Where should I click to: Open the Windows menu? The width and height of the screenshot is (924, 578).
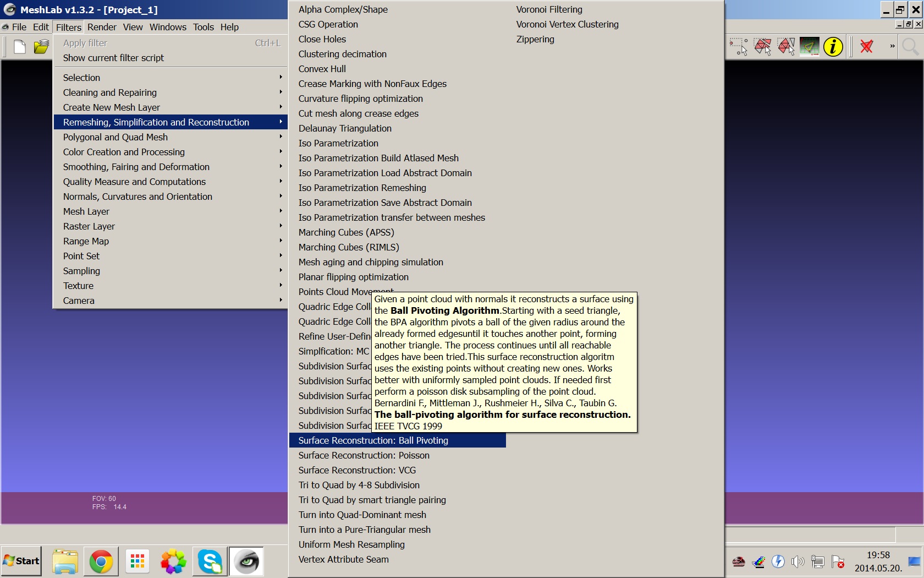click(168, 27)
